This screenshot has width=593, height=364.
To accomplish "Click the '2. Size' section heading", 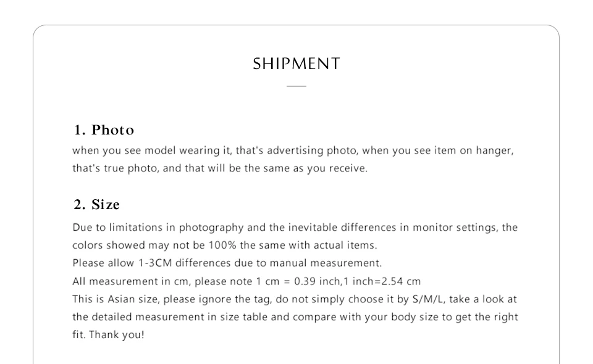I will point(96,205).
